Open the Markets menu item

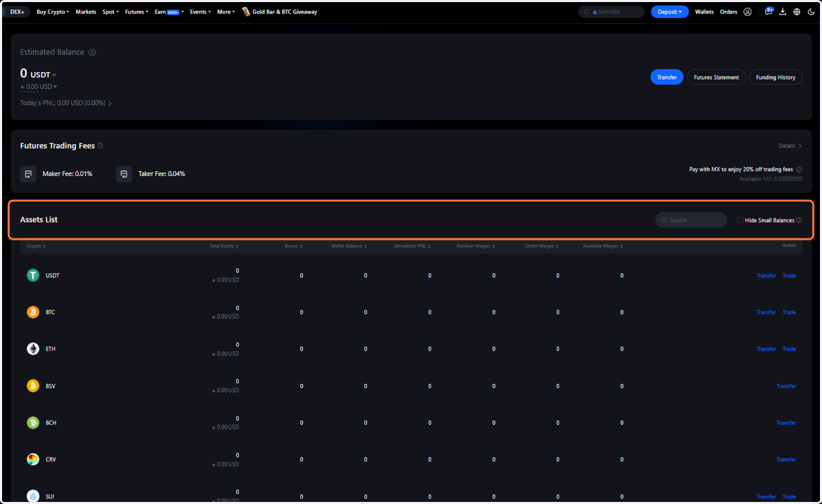(86, 12)
